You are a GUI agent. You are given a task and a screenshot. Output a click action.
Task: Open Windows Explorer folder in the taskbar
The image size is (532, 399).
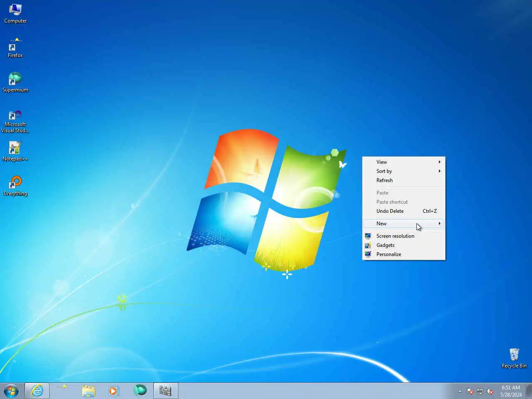click(89, 391)
